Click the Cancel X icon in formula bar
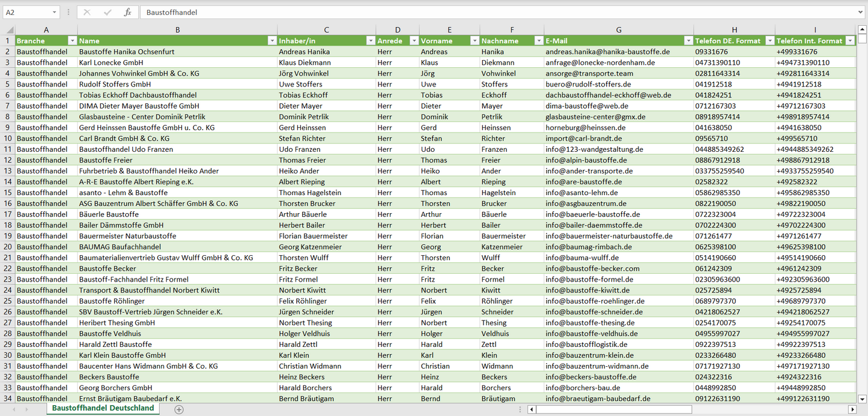This screenshot has height=416, width=868. (x=87, y=12)
